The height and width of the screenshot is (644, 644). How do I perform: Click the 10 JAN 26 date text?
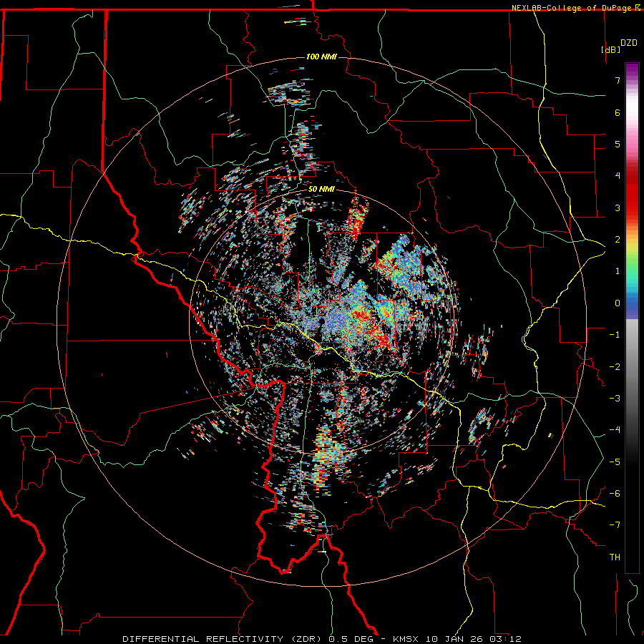coord(454,639)
